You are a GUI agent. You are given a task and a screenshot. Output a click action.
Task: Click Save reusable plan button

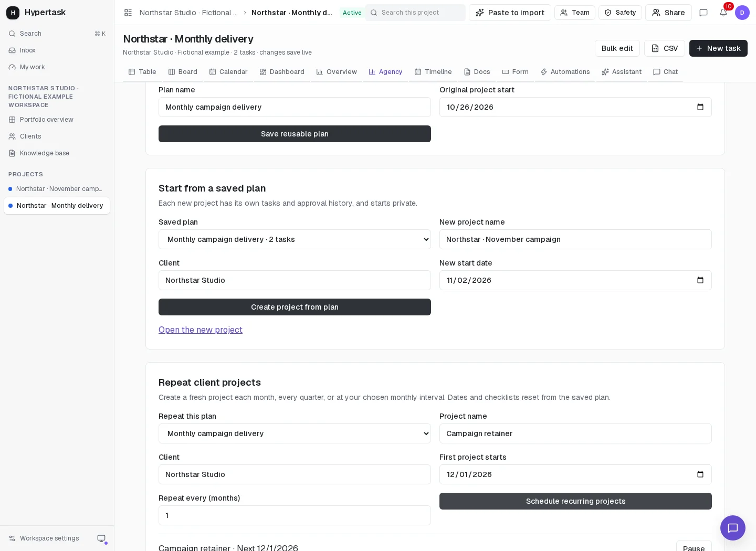pyautogui.click(x=295, y=134)
